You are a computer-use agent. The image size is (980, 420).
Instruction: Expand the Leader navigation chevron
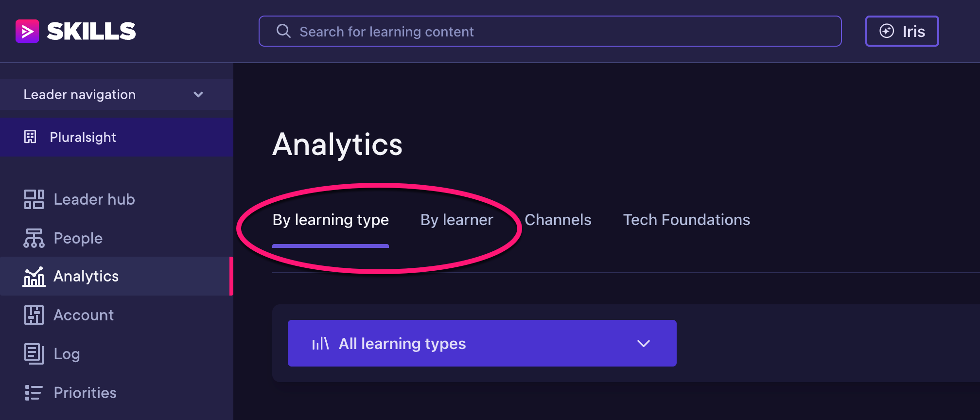198,94
